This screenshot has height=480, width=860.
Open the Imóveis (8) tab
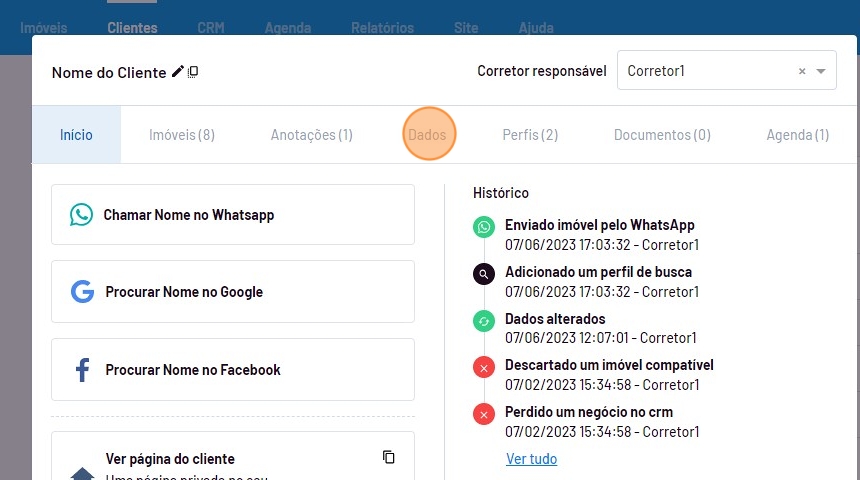click(182, 135)
